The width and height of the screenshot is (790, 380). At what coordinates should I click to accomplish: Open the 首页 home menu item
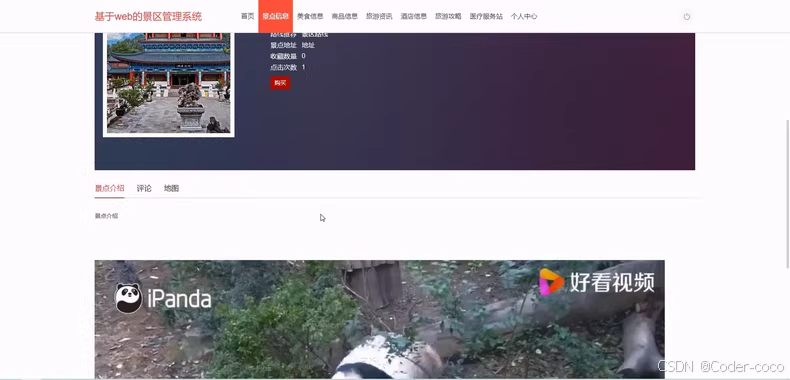coord(247,16)
